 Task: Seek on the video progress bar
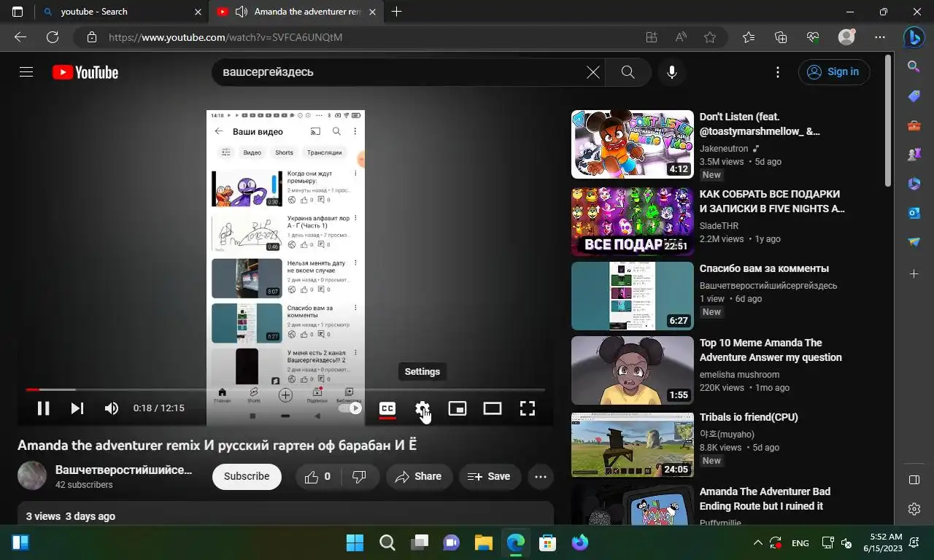[285, 390]
